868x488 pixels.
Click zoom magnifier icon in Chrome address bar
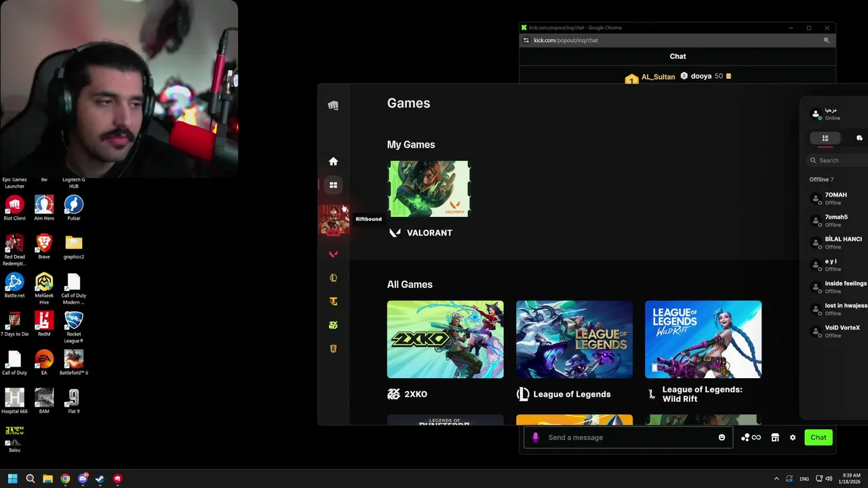827,40
